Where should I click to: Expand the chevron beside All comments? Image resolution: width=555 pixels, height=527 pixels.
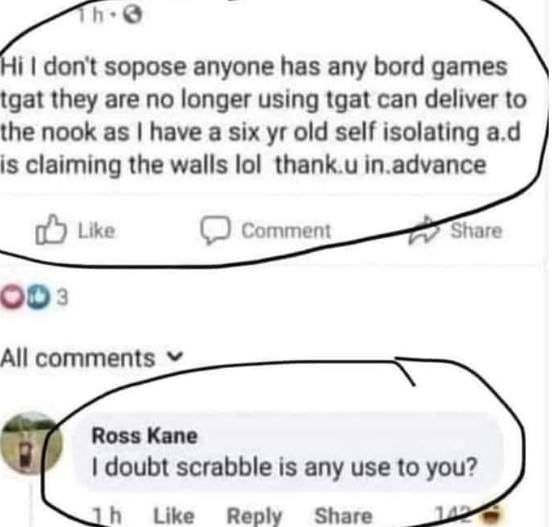(x=176, y=356)
